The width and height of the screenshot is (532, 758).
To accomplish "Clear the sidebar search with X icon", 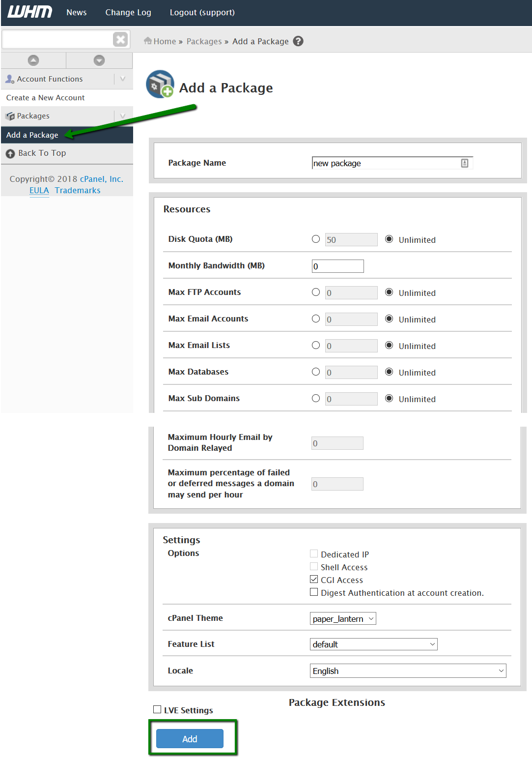I will pos(120,39).
